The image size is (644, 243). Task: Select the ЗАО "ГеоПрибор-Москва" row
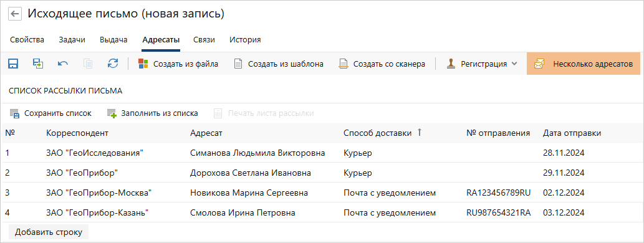point(322,193)
